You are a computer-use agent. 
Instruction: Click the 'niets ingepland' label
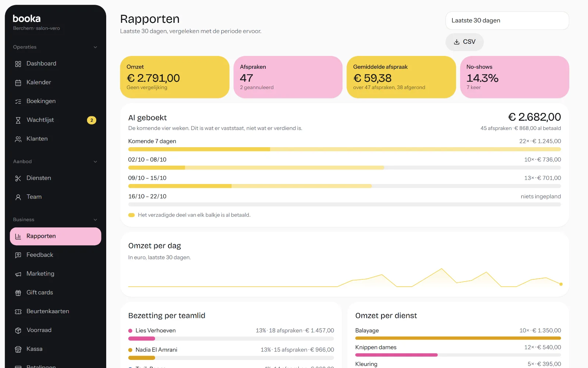pyautogui.click(x=541, y=197)
